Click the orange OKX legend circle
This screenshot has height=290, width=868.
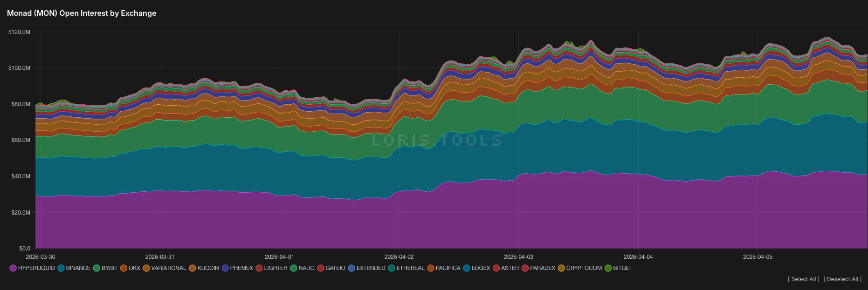124,268
